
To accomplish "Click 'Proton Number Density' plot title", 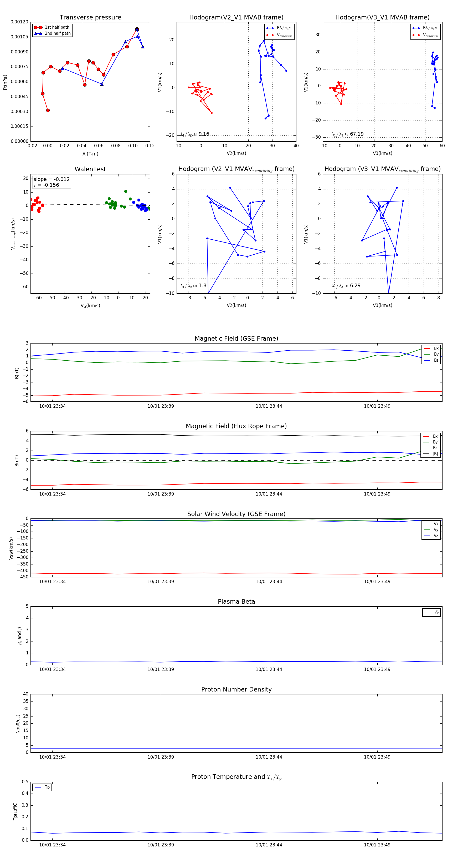I will point(236,689).
